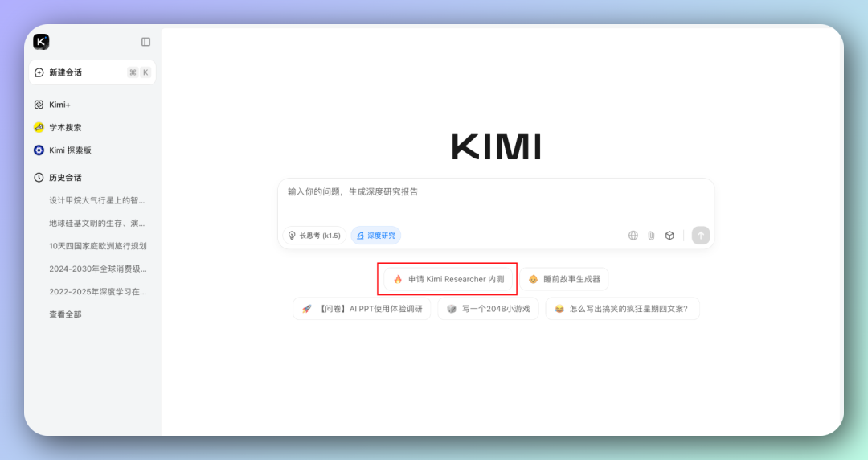Click the dice icon on 2048 chip
This screenshot has width=868, height=460.
(452, 309)
